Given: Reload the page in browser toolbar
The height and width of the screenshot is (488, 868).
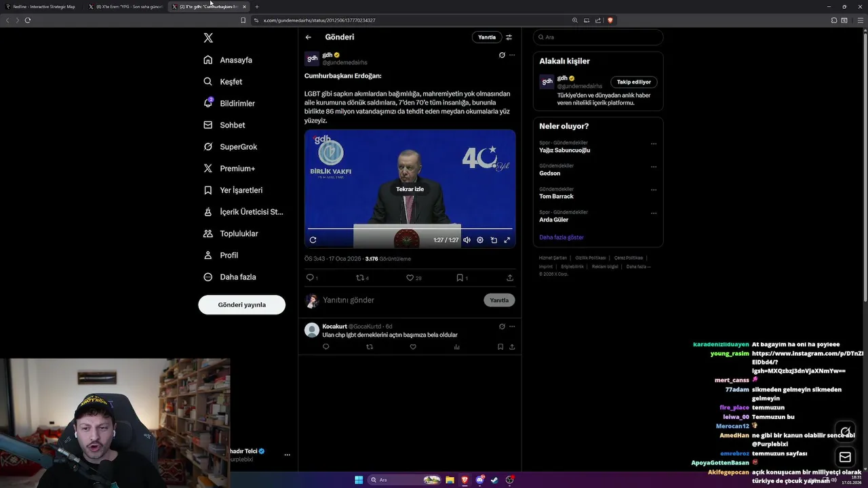Looking at the screenshot, I should (28, 20).
